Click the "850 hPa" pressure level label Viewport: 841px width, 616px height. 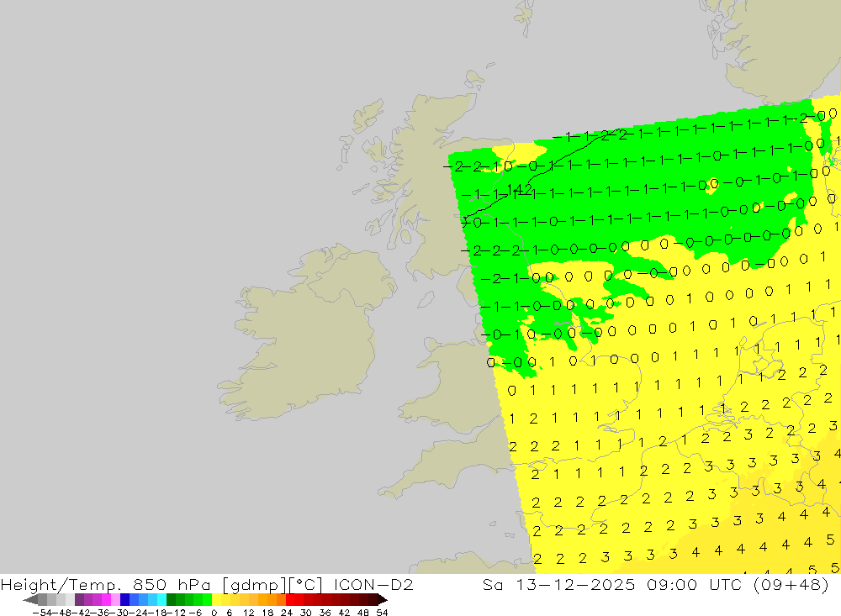click(171, 584)
